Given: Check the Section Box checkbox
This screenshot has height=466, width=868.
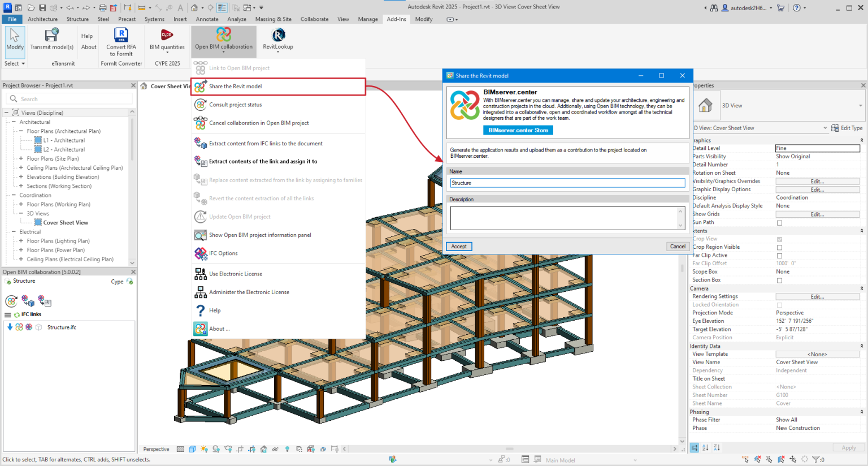Looking at the screenshot, I should (779, 281).
